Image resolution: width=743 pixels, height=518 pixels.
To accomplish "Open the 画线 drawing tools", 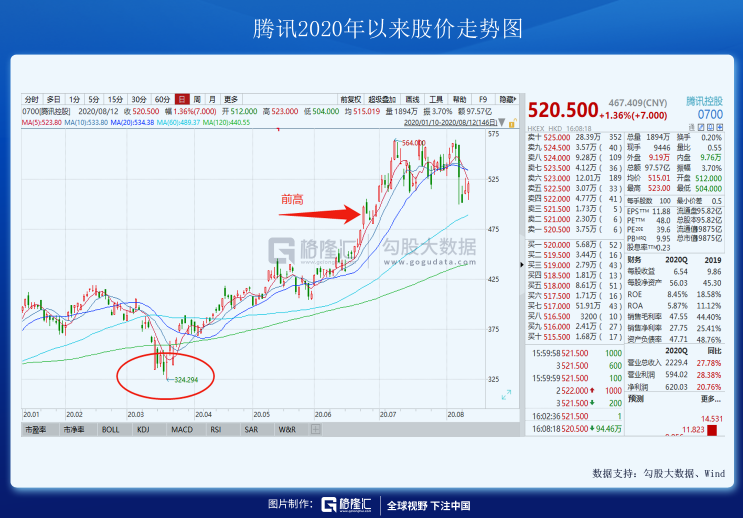I will coord(412,100).
